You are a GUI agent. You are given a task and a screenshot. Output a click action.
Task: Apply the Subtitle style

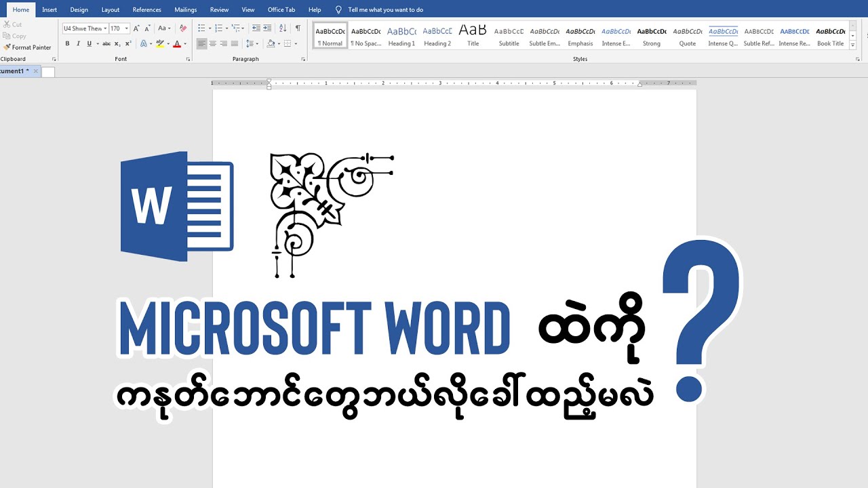point(509,36)
